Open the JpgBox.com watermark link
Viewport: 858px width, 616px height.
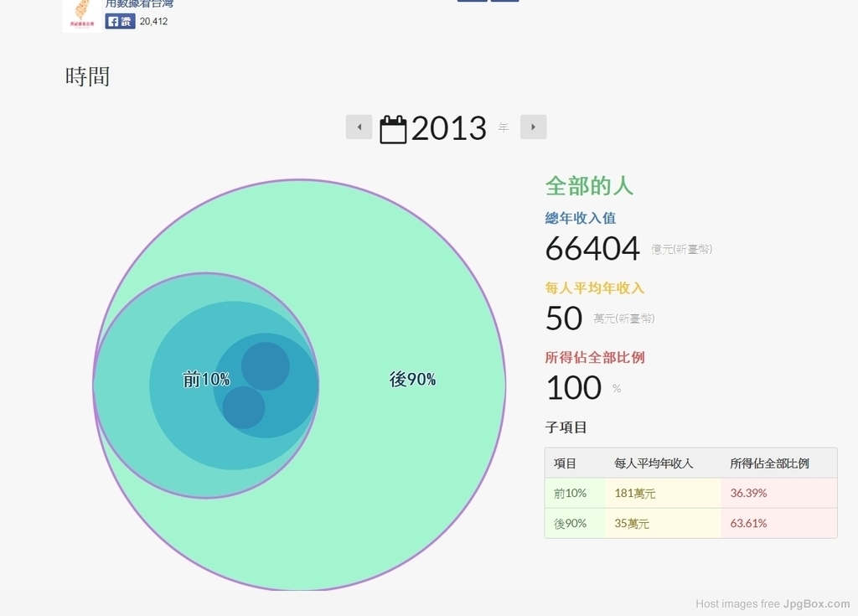click(816, 603)
